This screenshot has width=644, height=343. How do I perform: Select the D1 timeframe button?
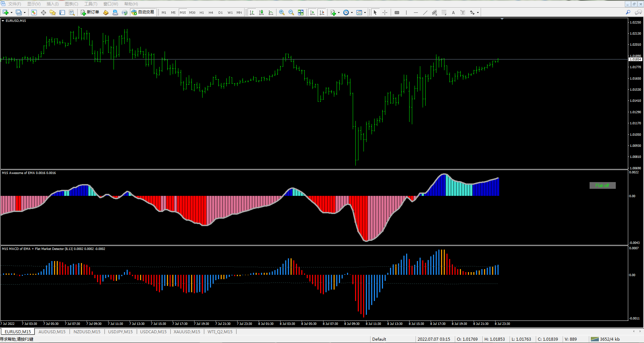coord(220,12)
